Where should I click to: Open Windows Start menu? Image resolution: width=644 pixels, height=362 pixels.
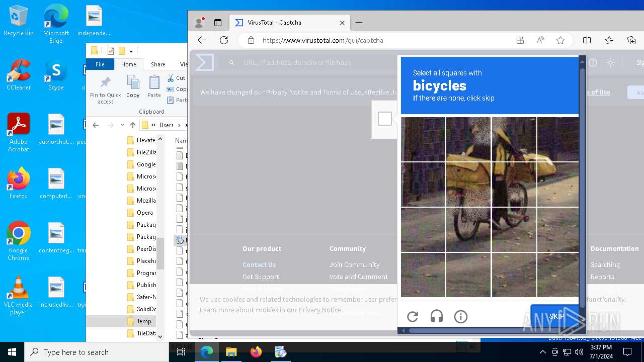[12, 352]
